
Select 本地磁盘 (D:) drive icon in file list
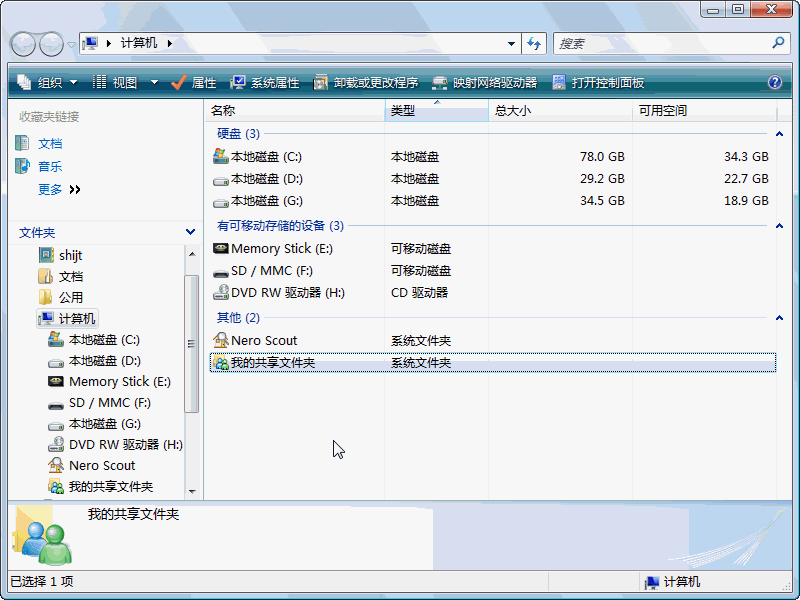[x=220, y=180]
